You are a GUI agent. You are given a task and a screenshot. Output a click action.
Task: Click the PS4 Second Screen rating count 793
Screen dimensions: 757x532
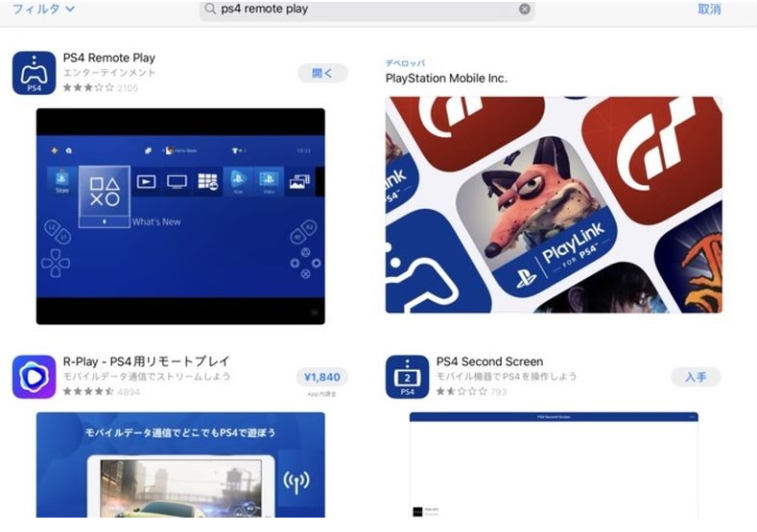[499, 392]
